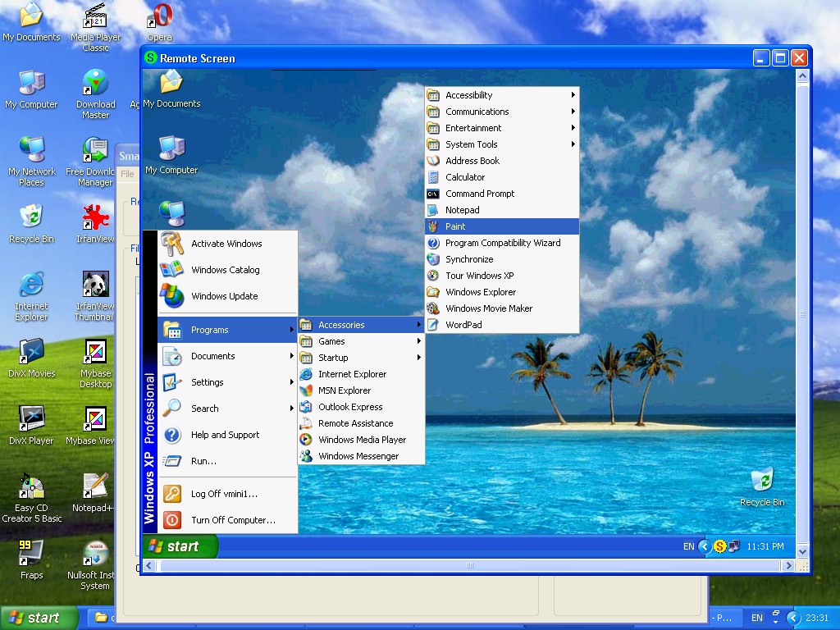Viewport: 840px width, 630px height.
Task: Click the remote tray expand arrow button
Action: click(x=705, y=546)
